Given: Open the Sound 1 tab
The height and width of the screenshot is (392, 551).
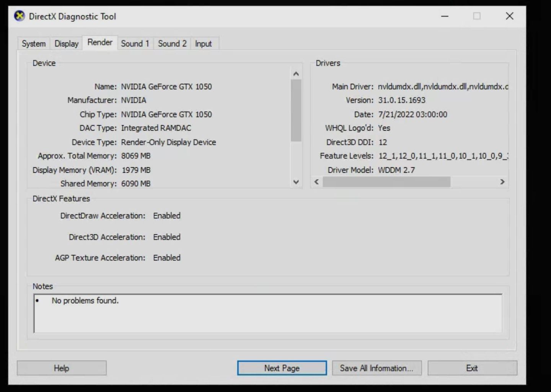Looking at the screenshot, I should click(135, 44).
